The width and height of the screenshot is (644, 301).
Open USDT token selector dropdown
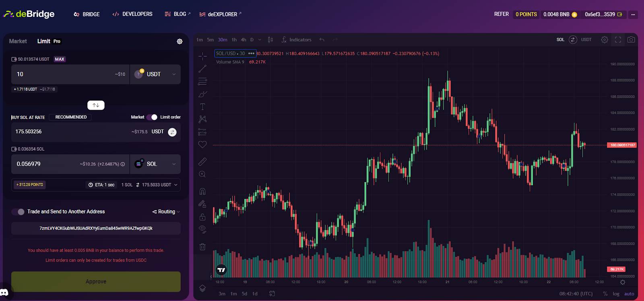[x=155, y=74]
